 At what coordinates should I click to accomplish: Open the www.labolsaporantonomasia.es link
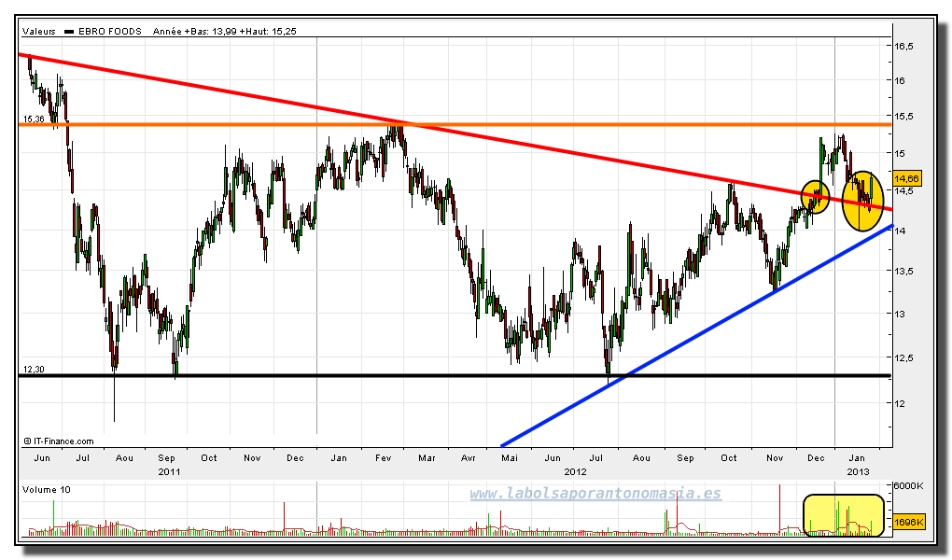[x=595, y=494]
